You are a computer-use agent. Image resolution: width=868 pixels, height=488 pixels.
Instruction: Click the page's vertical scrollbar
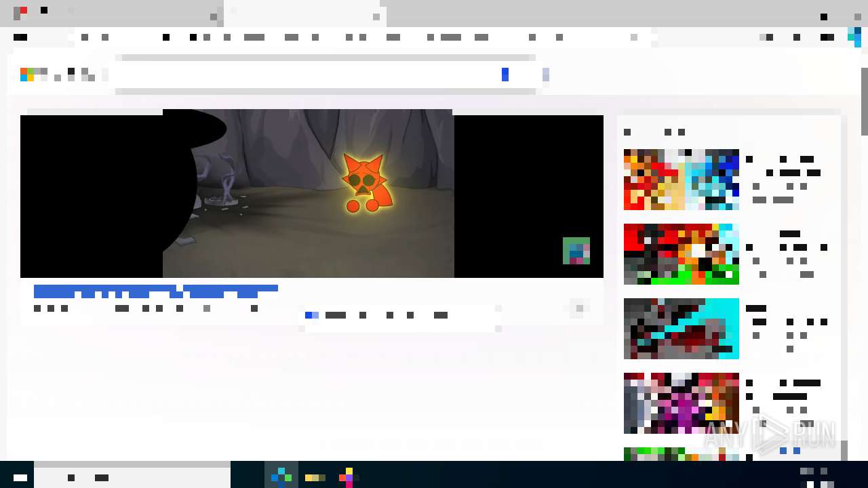864,102
